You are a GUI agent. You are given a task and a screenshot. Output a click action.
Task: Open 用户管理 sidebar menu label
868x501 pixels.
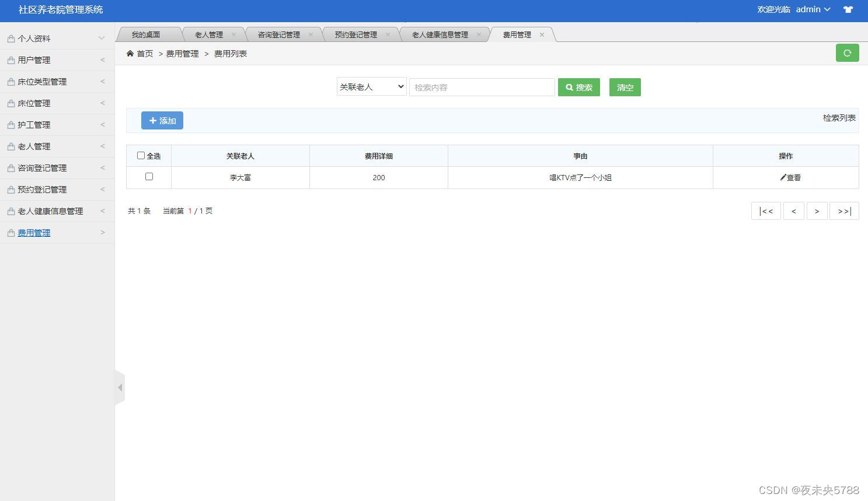point(34,60)
